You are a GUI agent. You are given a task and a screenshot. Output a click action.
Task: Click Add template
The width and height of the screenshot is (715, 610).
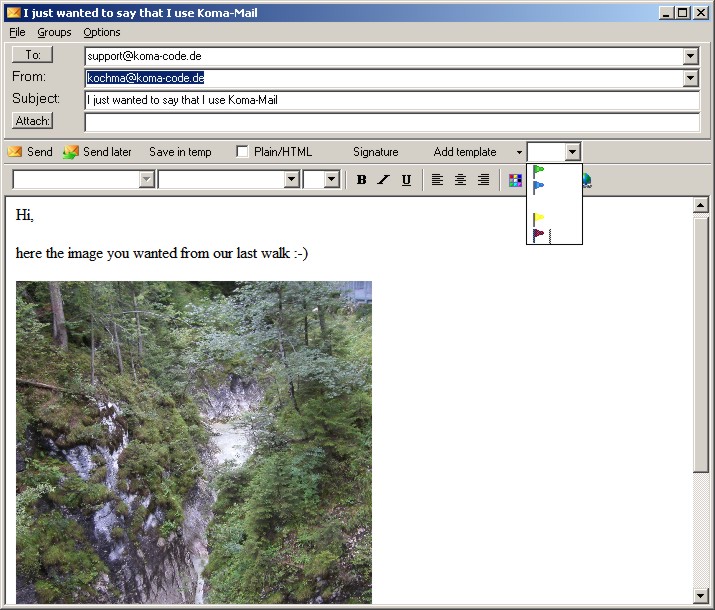tap(465, 152)
